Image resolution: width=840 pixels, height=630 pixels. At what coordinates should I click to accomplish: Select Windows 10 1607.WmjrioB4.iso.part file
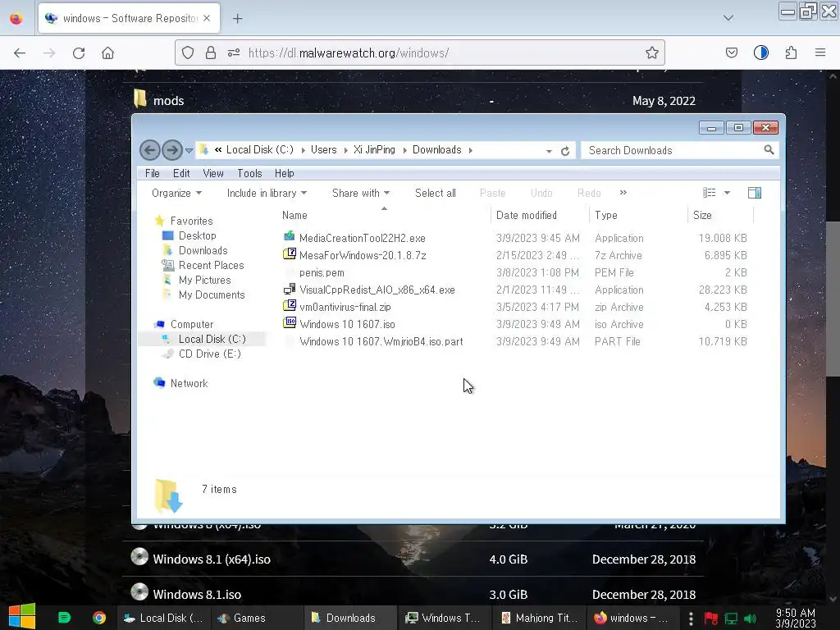[x=381, y=341]
